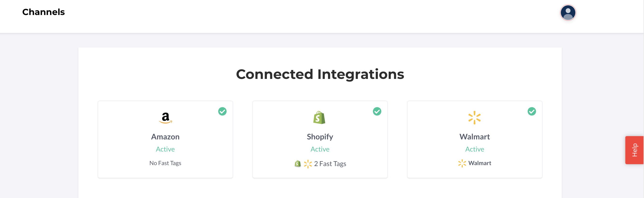Click Active status under Shopify
Viewport: 644px width, 198px height.
(320, 149)
